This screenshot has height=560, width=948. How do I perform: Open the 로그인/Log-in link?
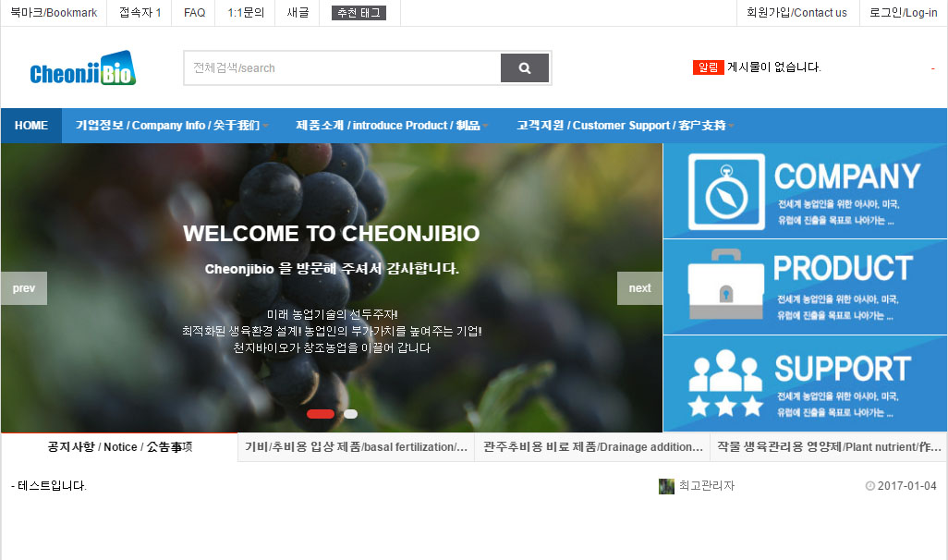coord(904,13)
